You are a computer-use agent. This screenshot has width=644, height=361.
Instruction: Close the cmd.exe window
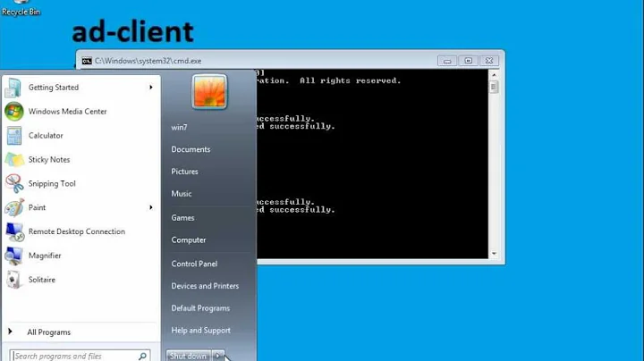click(x=489, y=61)
